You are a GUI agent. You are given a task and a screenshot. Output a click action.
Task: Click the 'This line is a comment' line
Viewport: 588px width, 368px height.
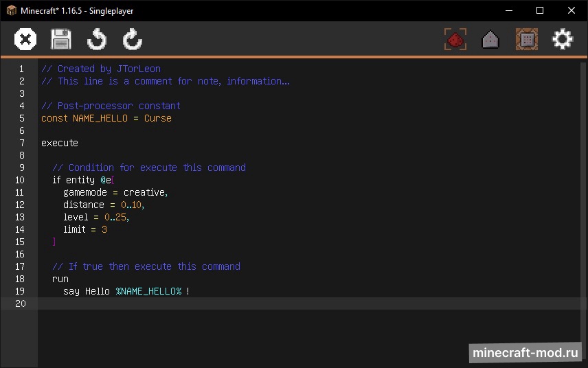click(x=166, y=81)
